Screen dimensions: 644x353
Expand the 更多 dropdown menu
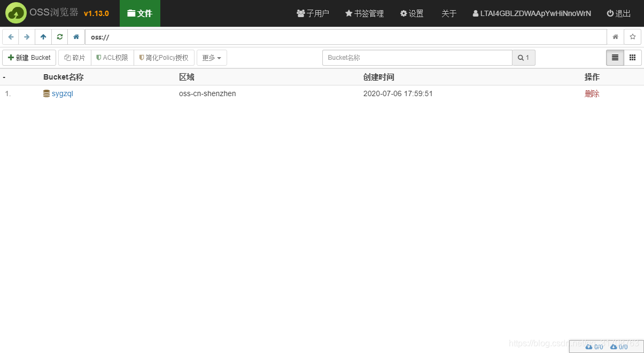[x=212, y=57]
